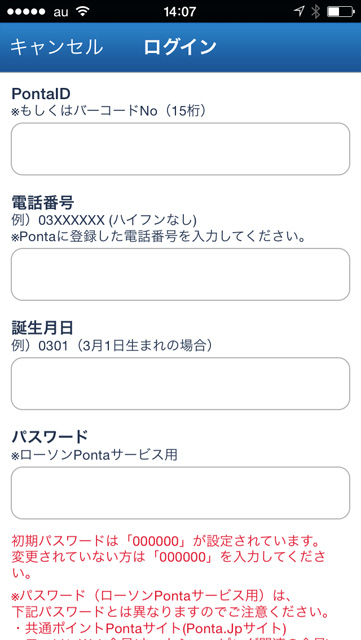Tap the Bluetooth status icon
The height and width of the screenshot is (640, 361).
[315, 11]
